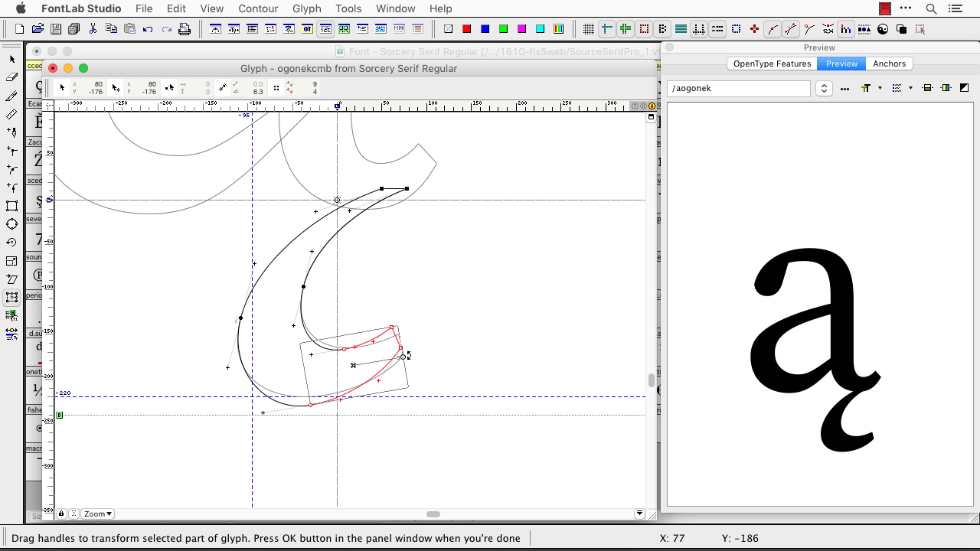Image resolution: width=980 pixels, height=551 pixels.
Task: Select the Rectangle tool
Action: point(11,206)
